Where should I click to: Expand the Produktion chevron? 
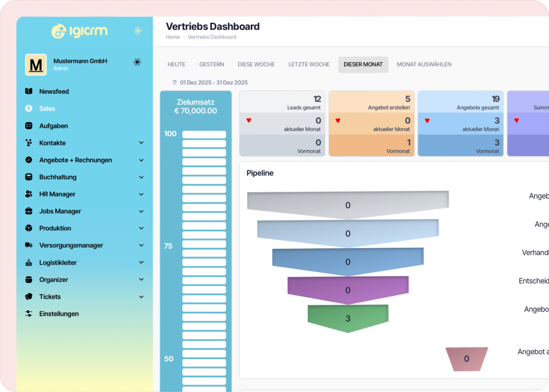pos(141,228)
